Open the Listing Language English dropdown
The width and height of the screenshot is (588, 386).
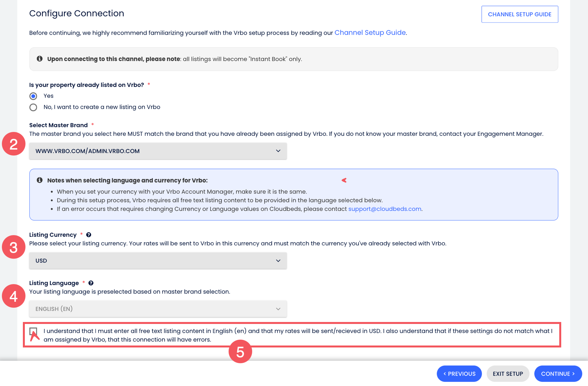(x=158, y=309)
